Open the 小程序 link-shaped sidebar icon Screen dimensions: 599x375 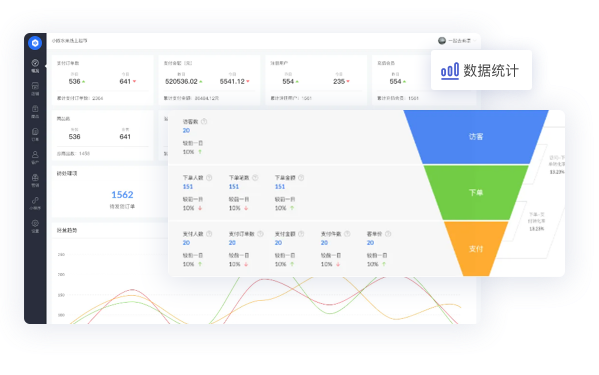(x=35, y=203)
